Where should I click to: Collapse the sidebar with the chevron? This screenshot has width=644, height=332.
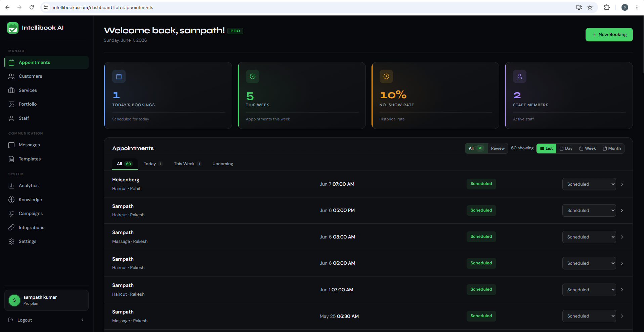[x=82, y=320]
